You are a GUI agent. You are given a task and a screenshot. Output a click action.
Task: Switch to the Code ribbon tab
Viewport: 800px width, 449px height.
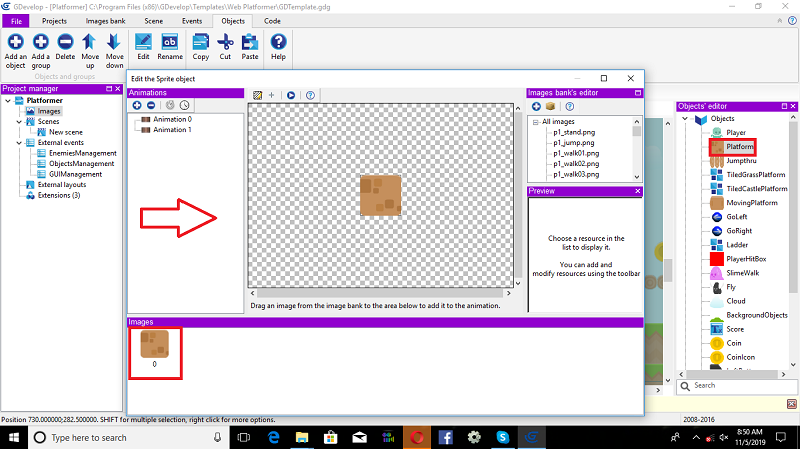(272, 21)
